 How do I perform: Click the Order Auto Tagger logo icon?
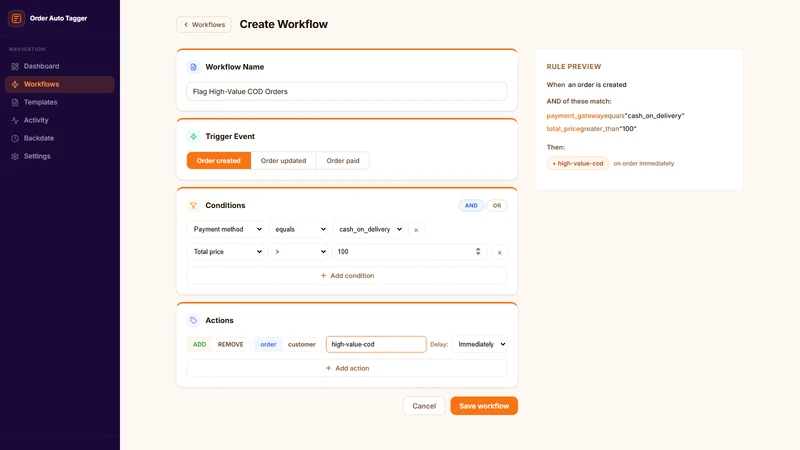click(x=16, y=18)
